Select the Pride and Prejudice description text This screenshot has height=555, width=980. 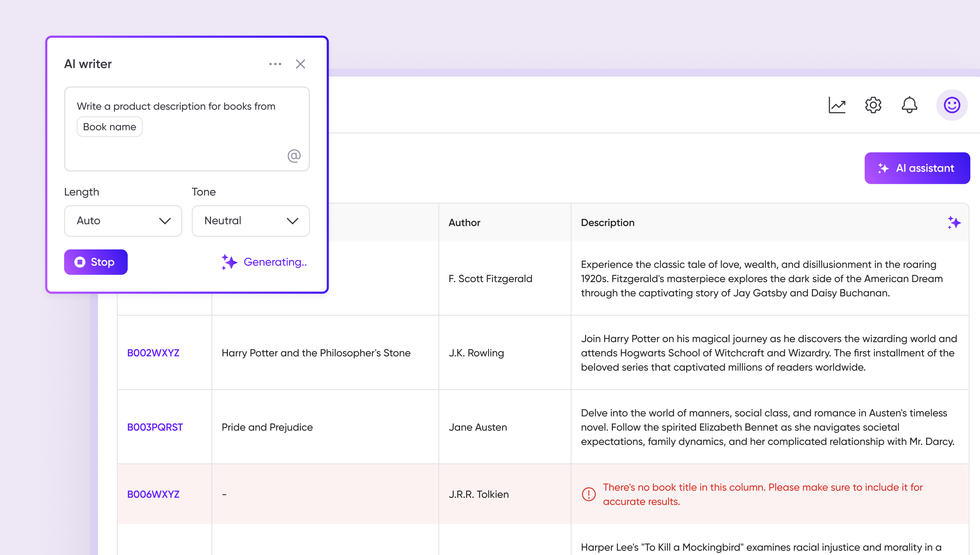point(767,427)
